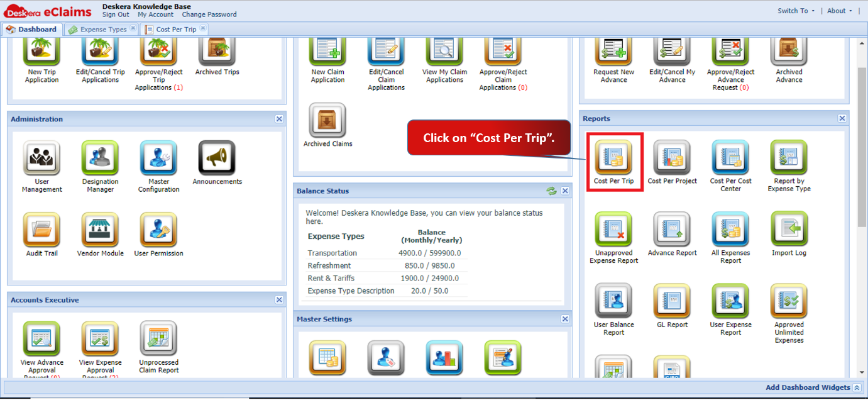Screen dimensions: 868x400
Task: Open the About dropdown menu
Action: (840, 11)
